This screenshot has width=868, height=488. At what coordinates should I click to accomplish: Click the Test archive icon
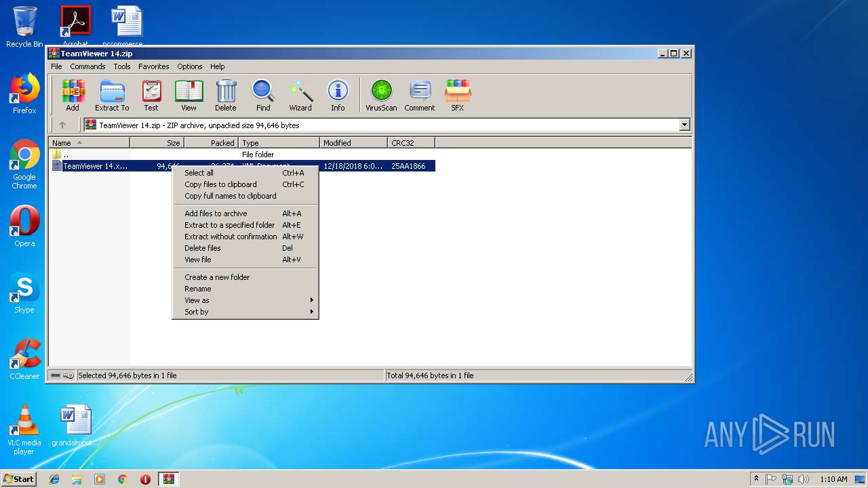(151, 95)
